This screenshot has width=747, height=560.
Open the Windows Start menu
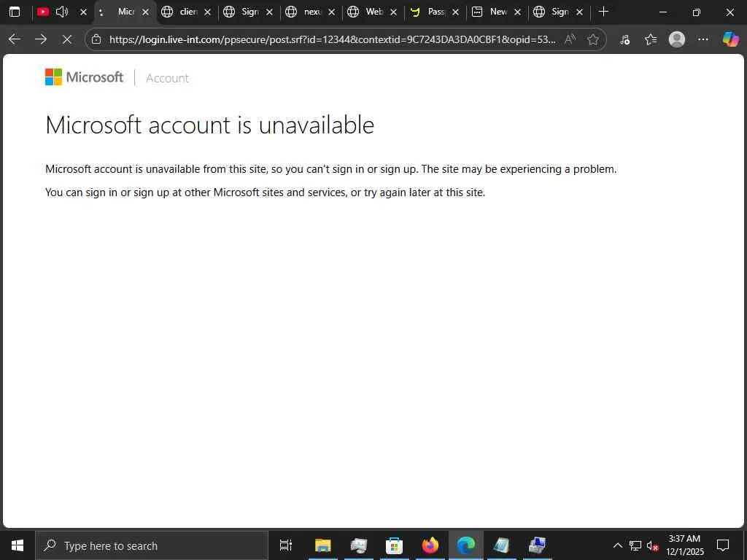pos(18,545)
